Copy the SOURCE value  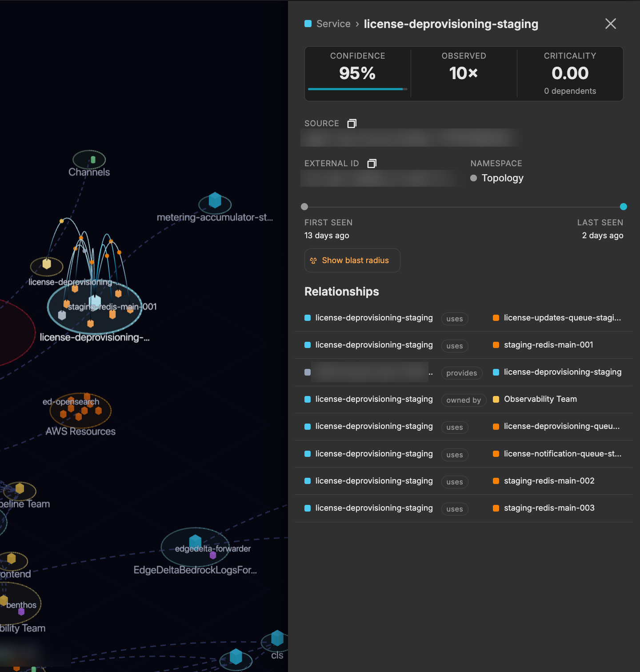(x=352, y=124)
